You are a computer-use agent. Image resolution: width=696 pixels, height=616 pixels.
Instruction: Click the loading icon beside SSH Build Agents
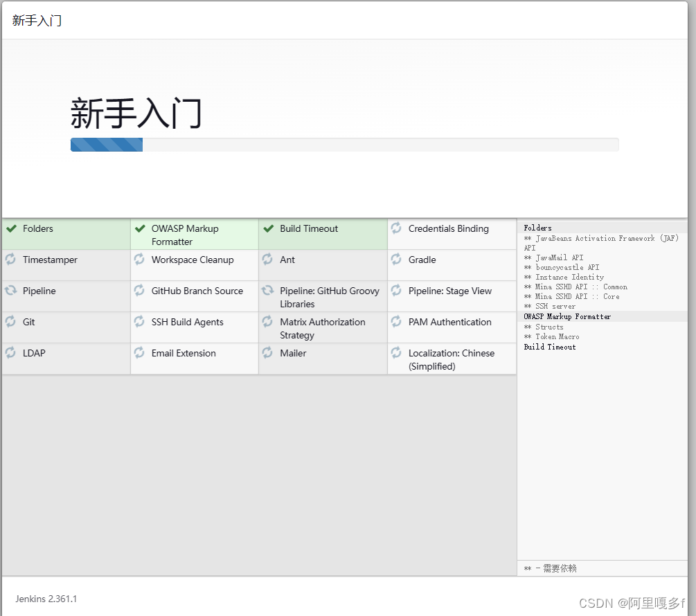tap(139, 322)
